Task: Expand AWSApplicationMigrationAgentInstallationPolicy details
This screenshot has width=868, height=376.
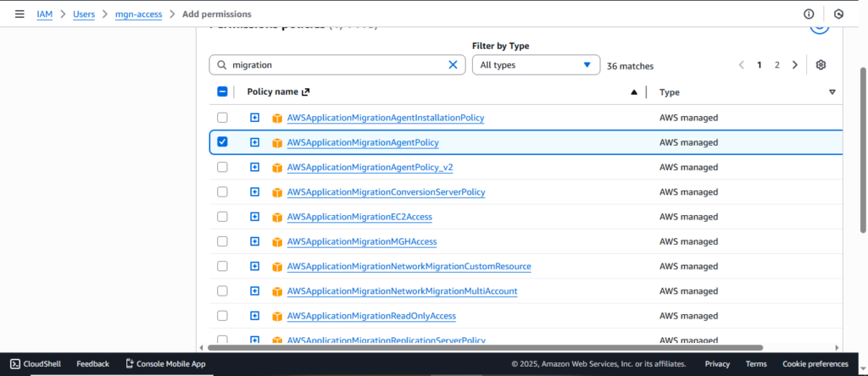Action: tap(254, 118)
